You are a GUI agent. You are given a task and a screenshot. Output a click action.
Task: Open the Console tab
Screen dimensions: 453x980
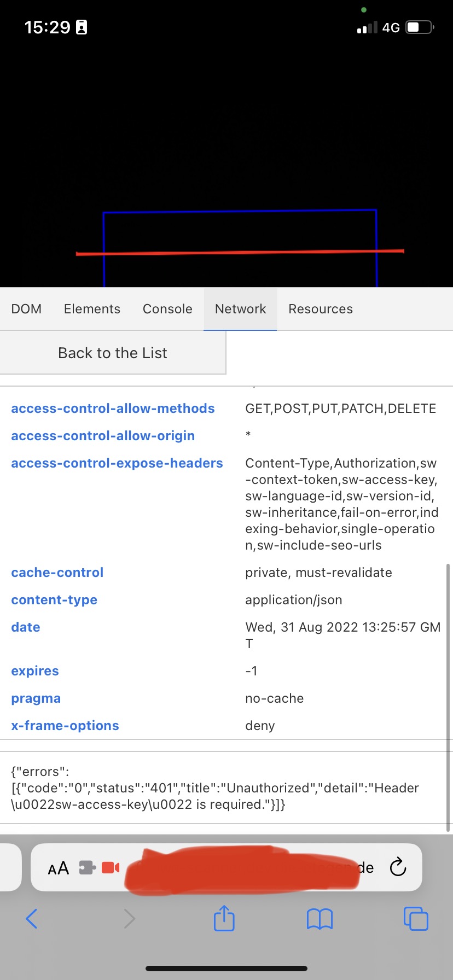(167, 309)
